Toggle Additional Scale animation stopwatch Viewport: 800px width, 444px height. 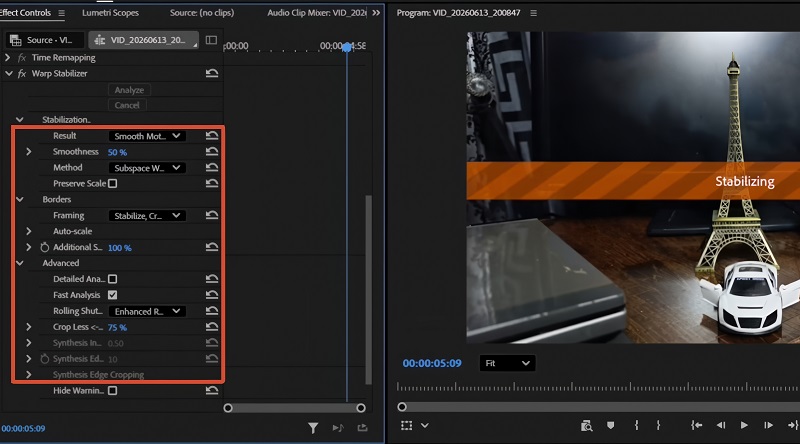[x=44, y=248]
